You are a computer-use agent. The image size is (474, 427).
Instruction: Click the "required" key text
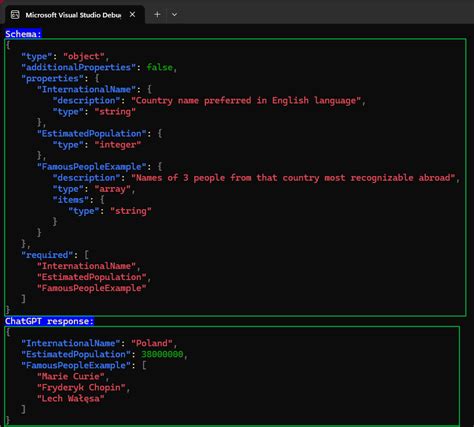point(47,255)
